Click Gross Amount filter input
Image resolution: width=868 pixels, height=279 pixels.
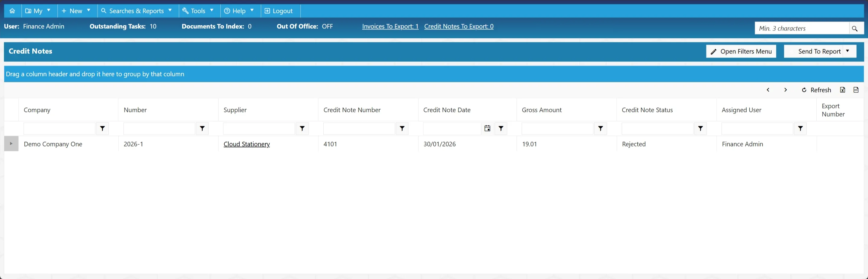point(557,128)
